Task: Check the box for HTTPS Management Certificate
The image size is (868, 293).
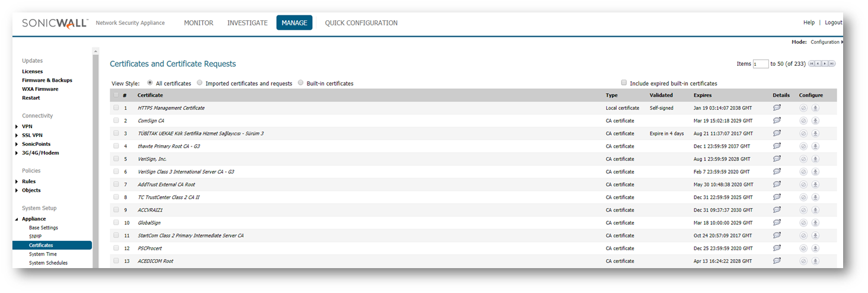Action: click(x=116, y=108)
